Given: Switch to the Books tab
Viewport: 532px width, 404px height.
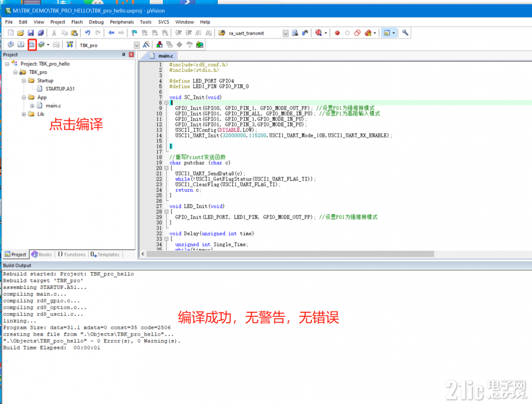Looking at the screenshot, I should pos(42,254).
